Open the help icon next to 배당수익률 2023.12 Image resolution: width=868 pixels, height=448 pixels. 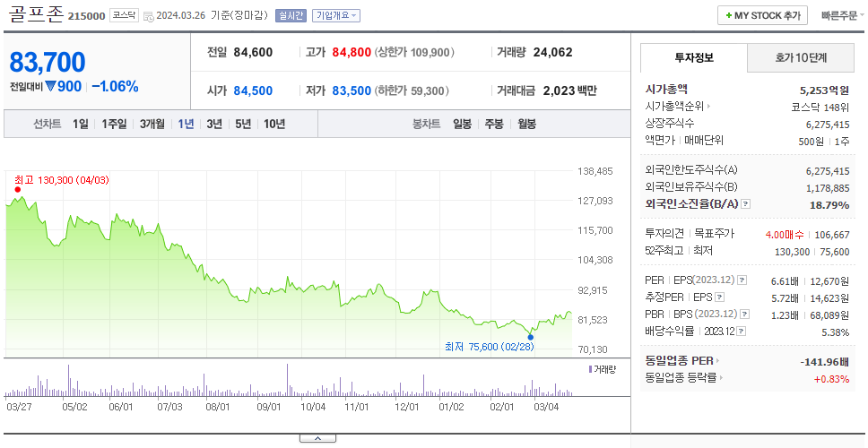click(x=742, y=332)
